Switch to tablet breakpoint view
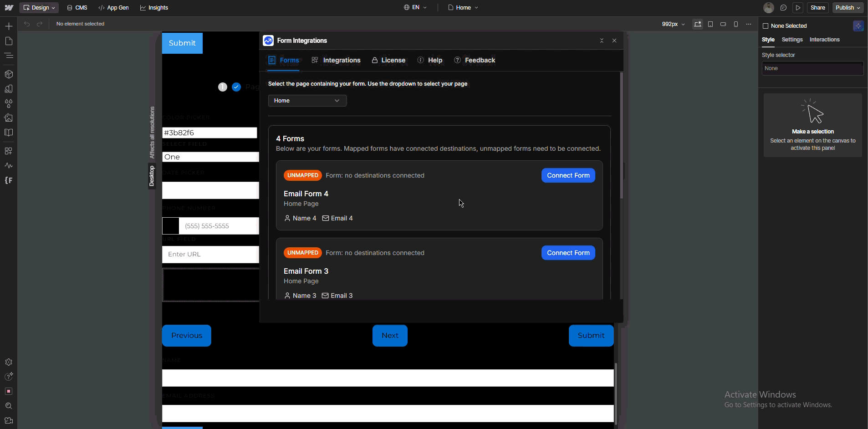The height and width of the screenshot is (429, 868). pos(710,24)
